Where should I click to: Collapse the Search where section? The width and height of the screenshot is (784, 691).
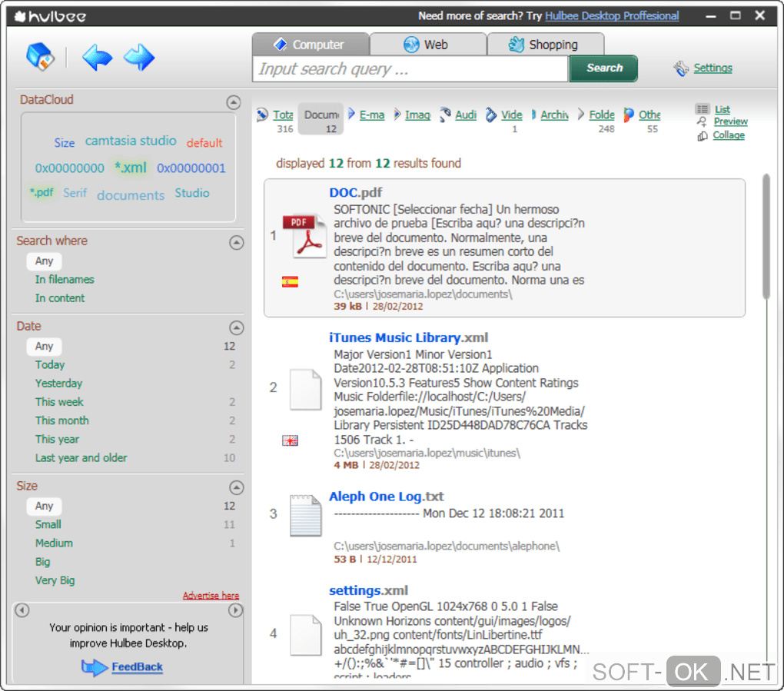pyautogui.click(x=237, y=242)
